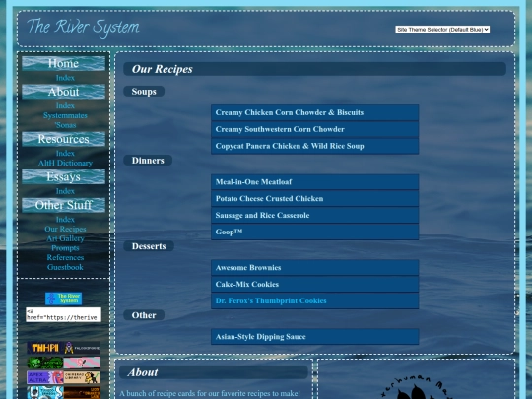
Task: Click the Falconforme badge with purple figure
Action: 82,348
